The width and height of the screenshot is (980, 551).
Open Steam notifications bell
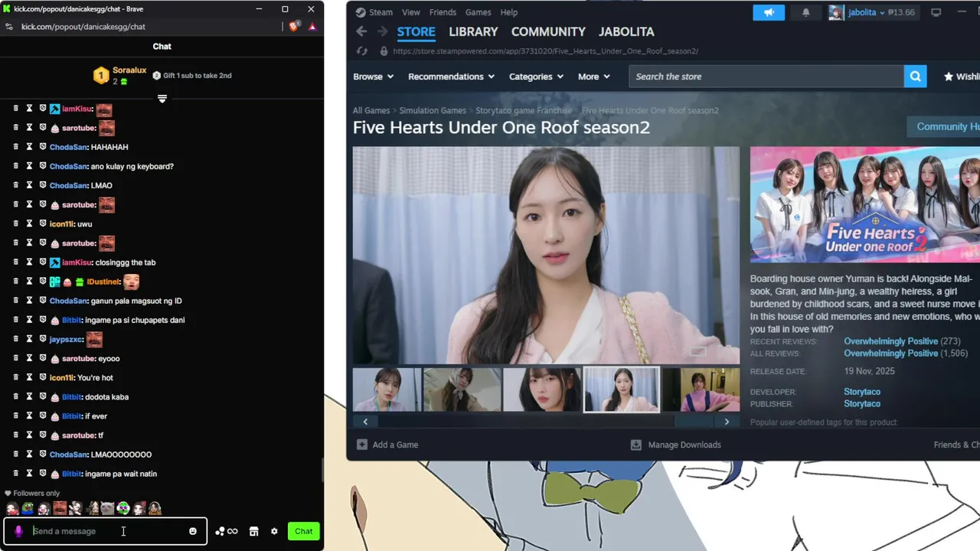tap(805, 12)
